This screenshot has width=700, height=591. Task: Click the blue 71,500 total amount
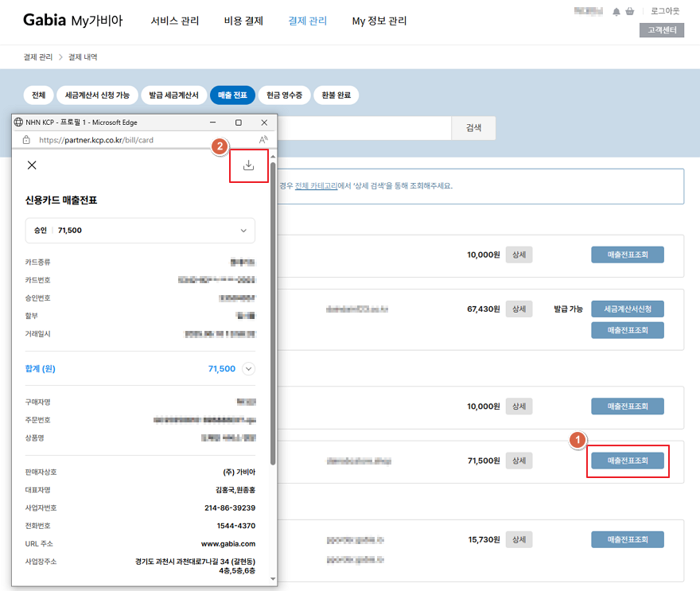click(222, 369)
